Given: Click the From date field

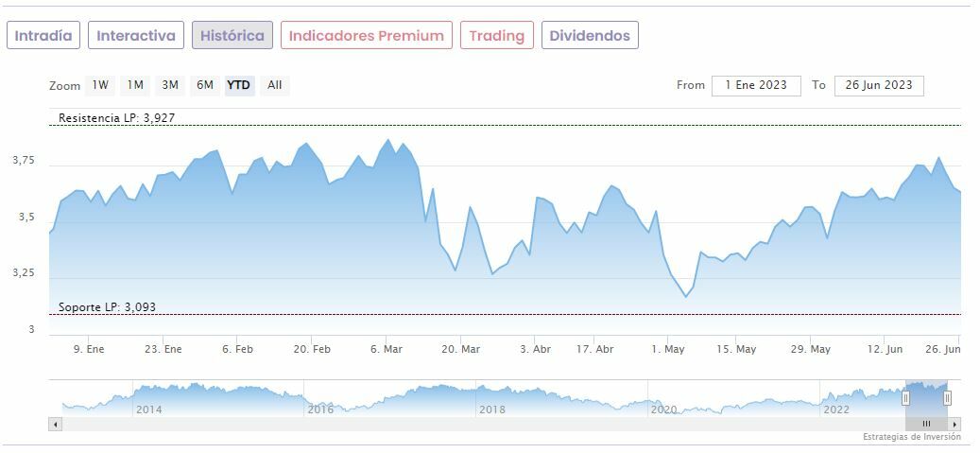Looking at the screenshot, I should click(756, 85).
